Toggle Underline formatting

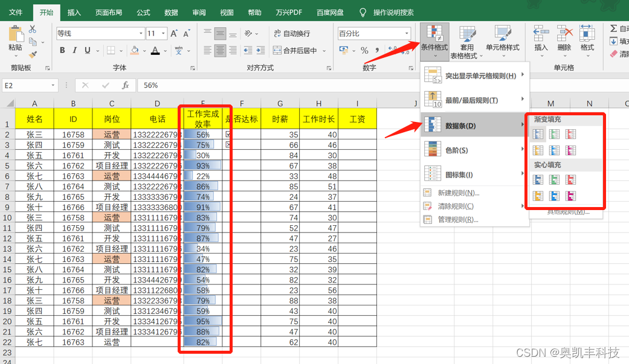tap(88, 51)
